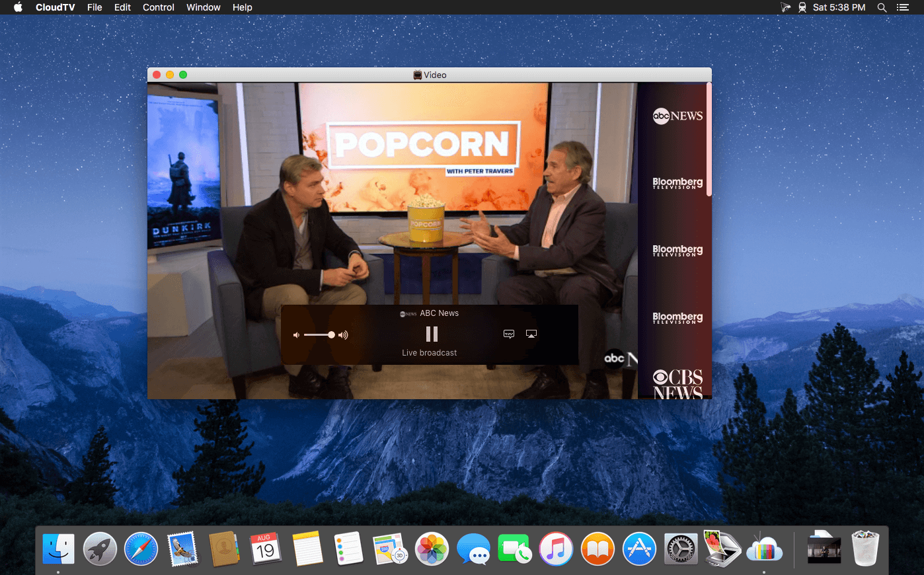This screenshot has height=575, width=924.
Task: Select the Bloomberg channel directly above CBS News
Action: (677, 318)
